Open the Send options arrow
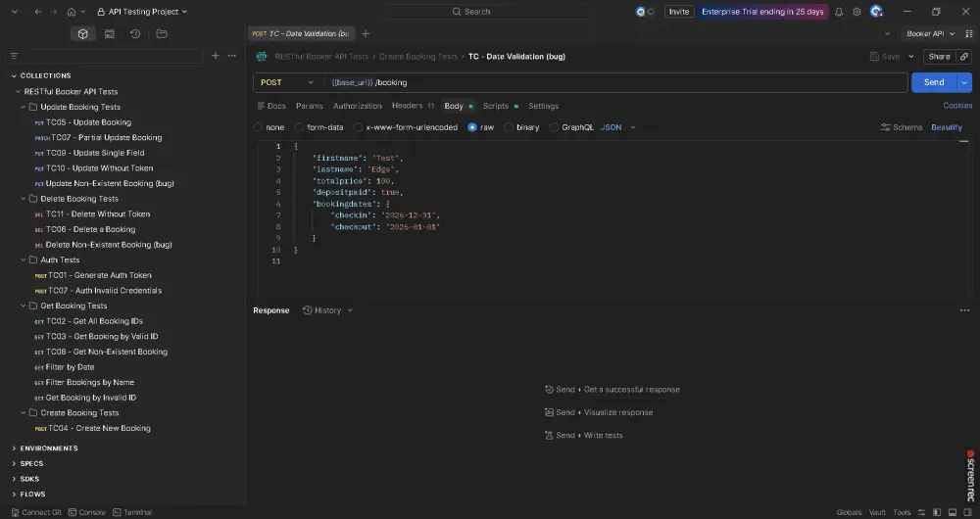980x519 pixels. click(x=964, y=82)
